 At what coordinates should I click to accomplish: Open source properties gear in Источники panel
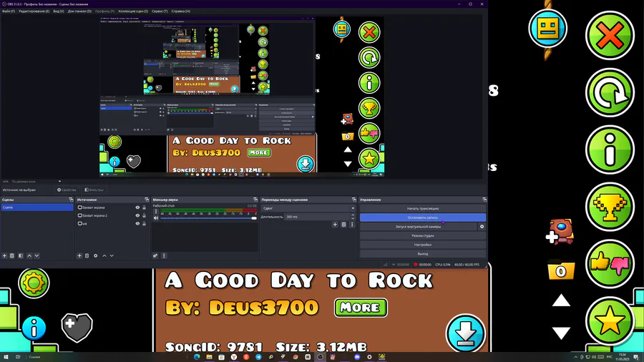[x=95, y=255]
